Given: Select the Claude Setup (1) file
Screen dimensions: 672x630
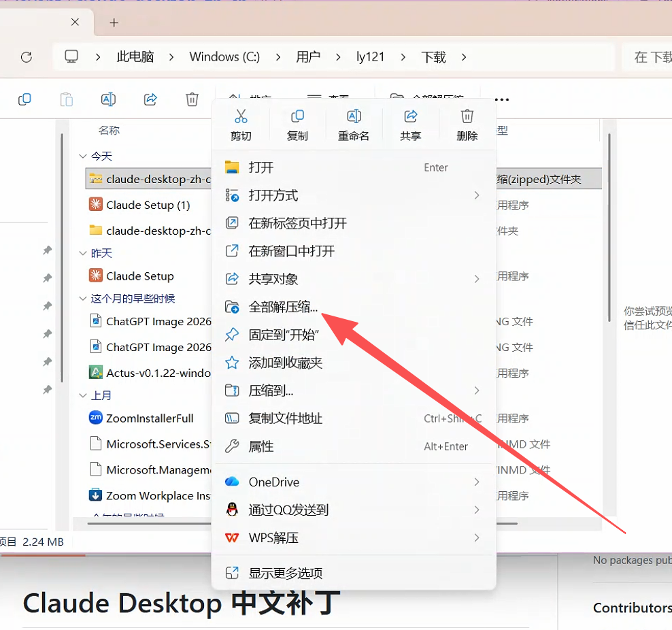Looking at the screenshot, I should [x=149, y=205].
